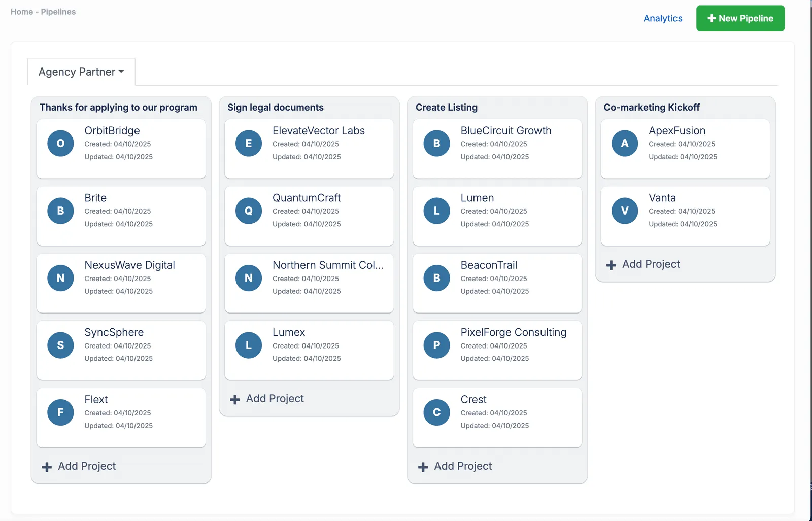Open the Lumen project title
Screen dimensions: 812x521
click(477, 198)
